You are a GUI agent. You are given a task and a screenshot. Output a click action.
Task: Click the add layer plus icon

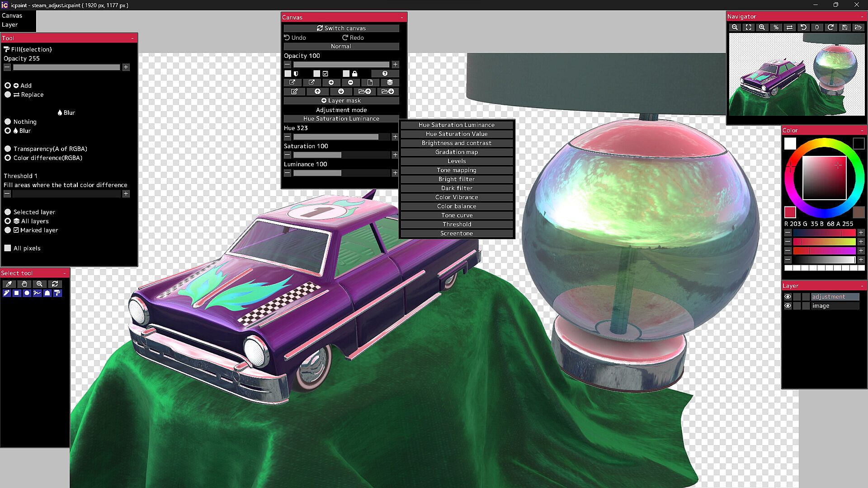[x=331, y=82]
